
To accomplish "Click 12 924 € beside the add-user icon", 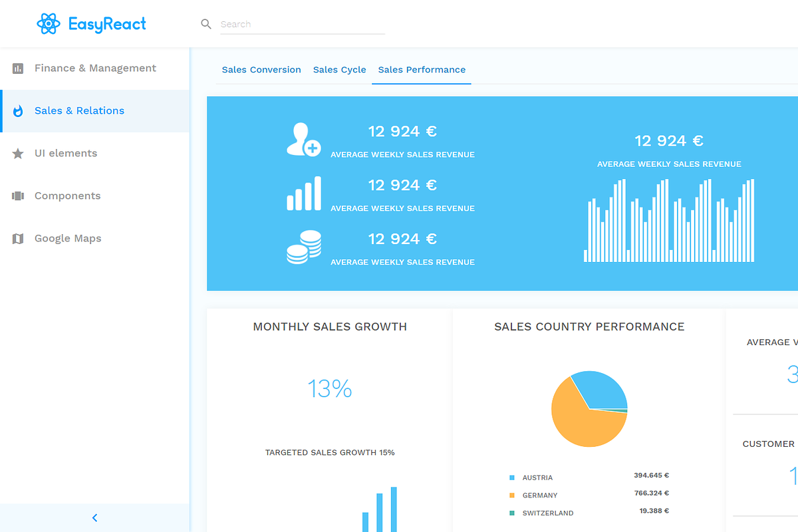I will pos(402,132).
